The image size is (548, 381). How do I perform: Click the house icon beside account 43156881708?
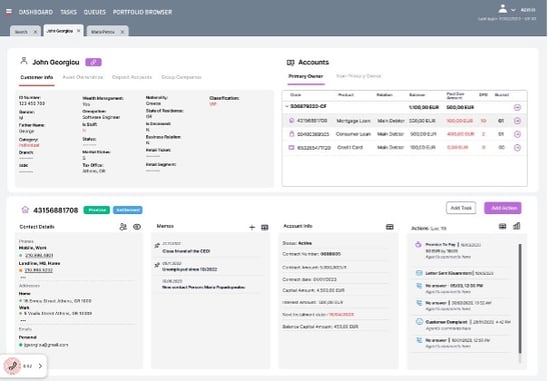[x=25, y=210]
